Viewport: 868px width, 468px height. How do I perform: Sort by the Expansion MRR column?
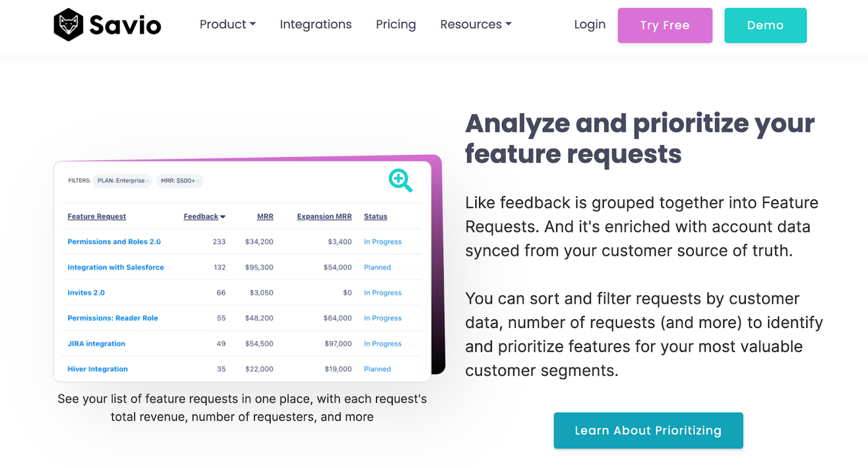pyautogui.click(x=324, y=216)
